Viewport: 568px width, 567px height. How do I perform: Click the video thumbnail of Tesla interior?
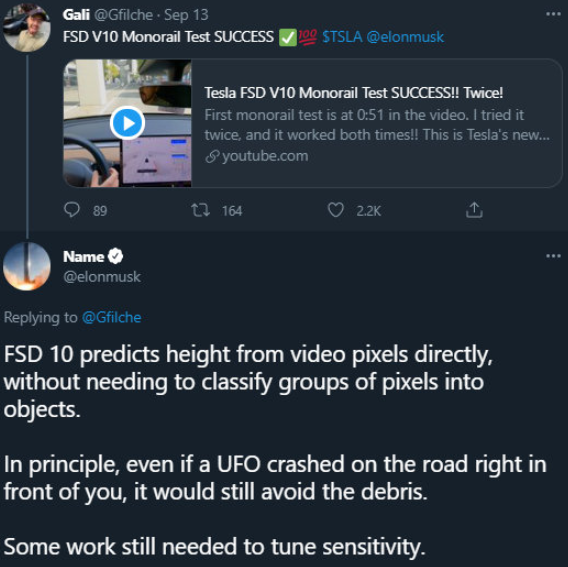click(x=128, y=123)
